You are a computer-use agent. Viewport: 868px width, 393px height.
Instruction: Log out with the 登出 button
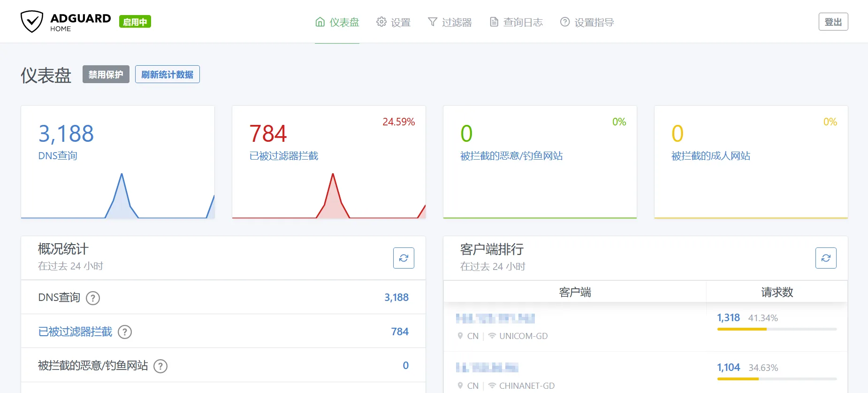[833, 22]
